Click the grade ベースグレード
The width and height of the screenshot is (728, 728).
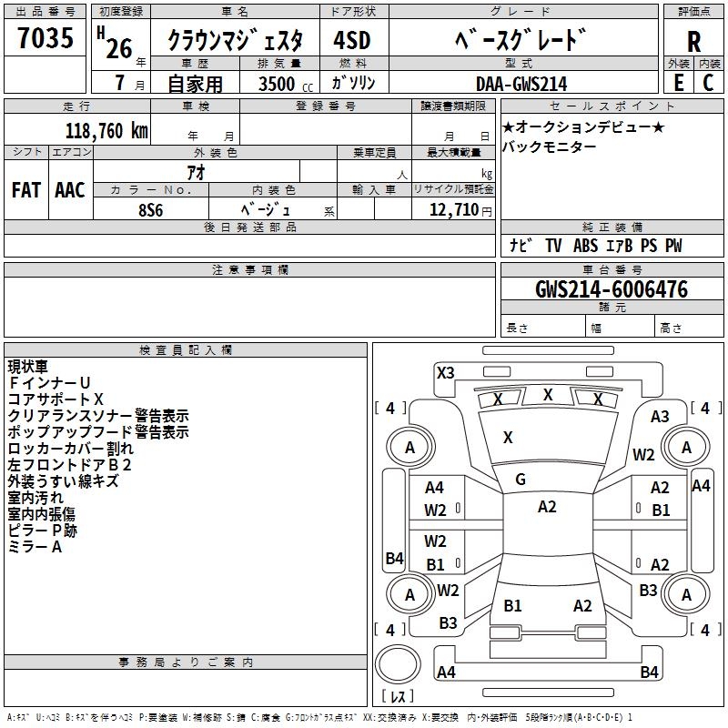point(521,39)
